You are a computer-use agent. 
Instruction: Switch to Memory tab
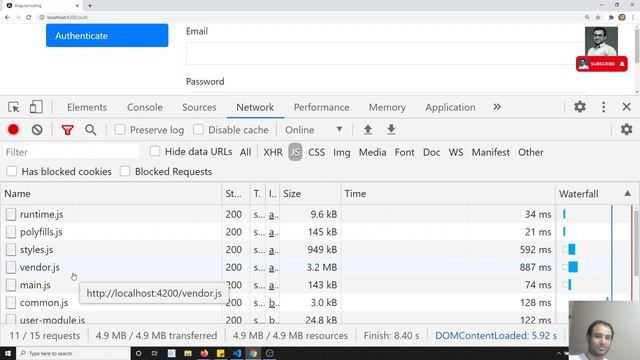(387, 107)
